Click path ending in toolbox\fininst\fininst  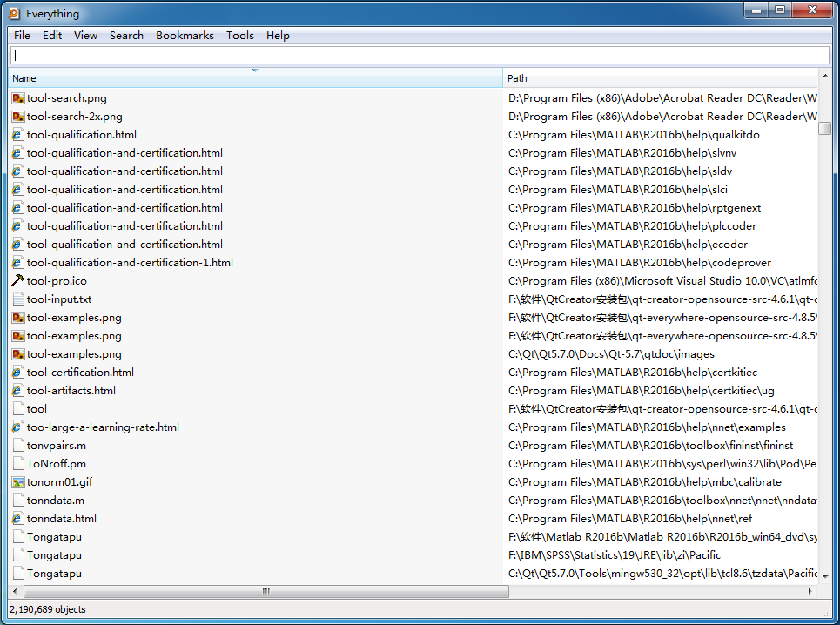[x=650, y=445]
